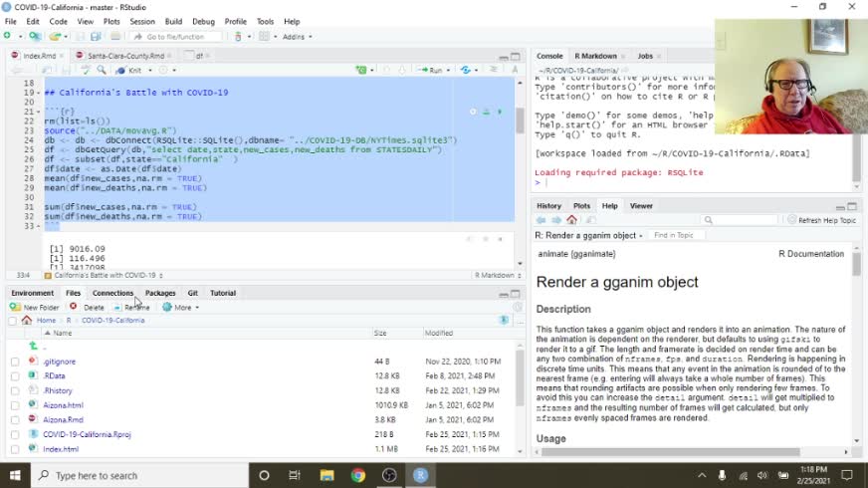Screen dimensions: 868x488
Task: Expand the Run options dropdown arrow
Action: coord(448,71)
